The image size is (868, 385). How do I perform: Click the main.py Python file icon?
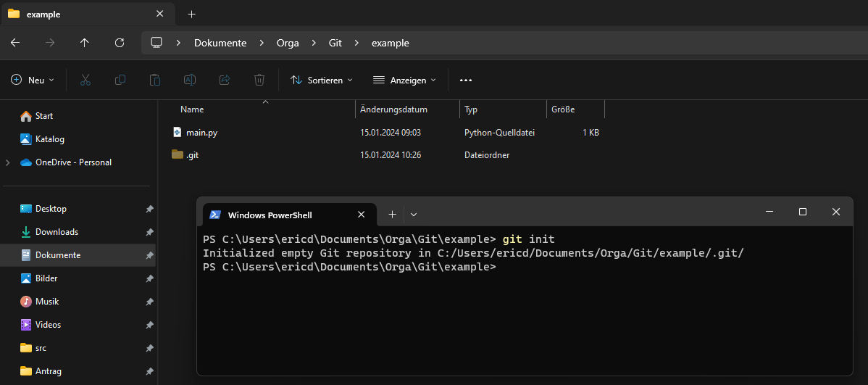click(x=177, y=133)
